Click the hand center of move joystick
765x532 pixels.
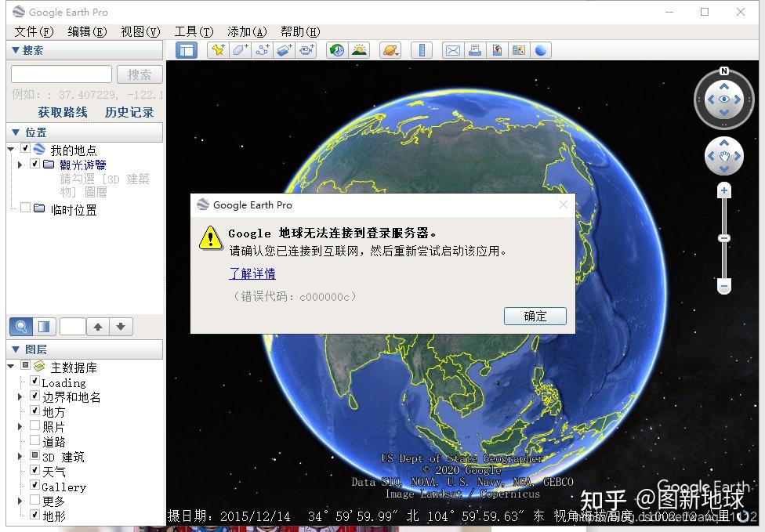coord(724,156)
